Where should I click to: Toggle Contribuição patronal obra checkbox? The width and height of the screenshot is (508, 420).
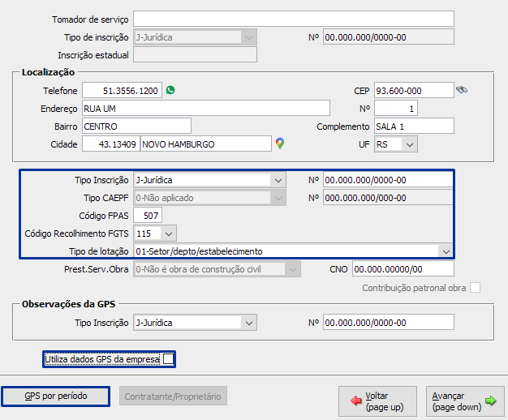475,288
